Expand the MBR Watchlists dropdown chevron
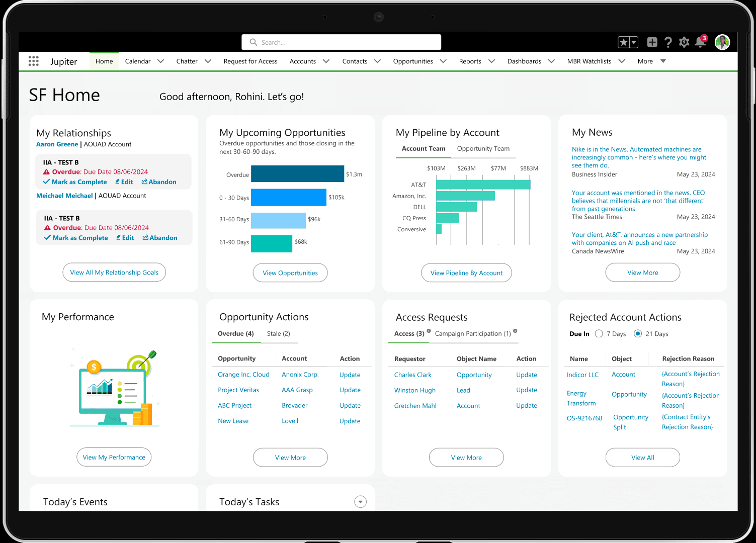 [622, 61]
